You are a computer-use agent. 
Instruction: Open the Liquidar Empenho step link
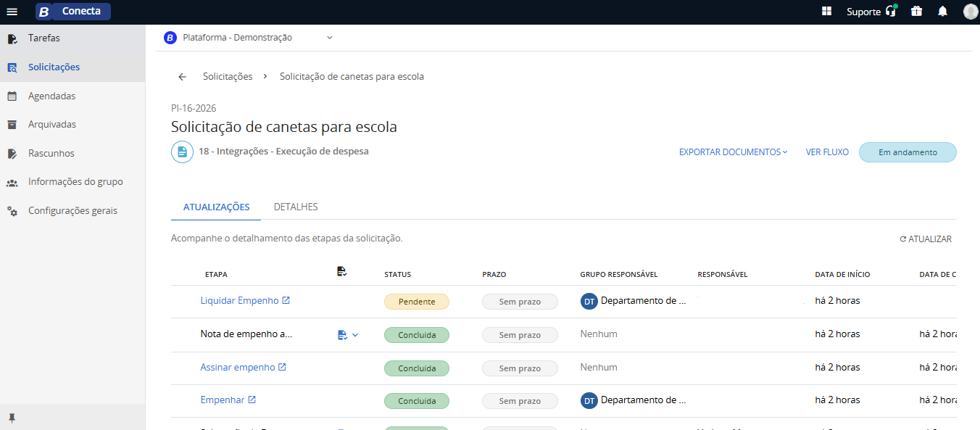pos(239,300)
